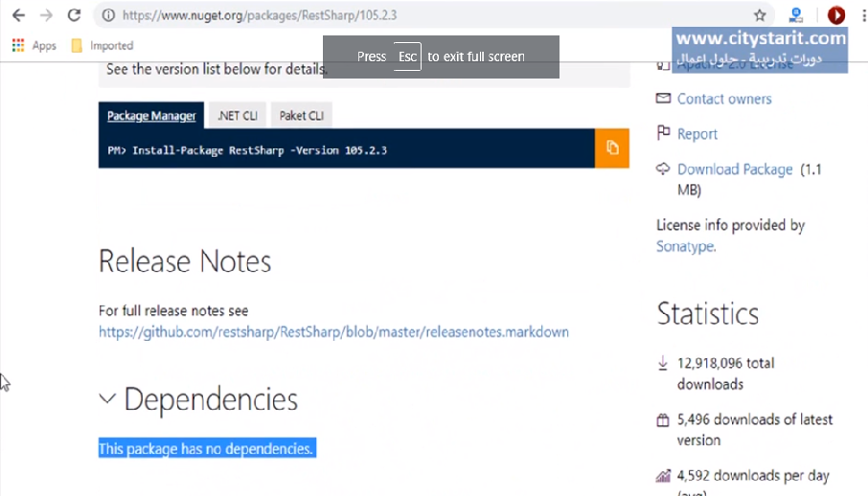Click the flag icon beside Report
The image size is (868, 496).
pyautogui.click(x=663, y=133)
